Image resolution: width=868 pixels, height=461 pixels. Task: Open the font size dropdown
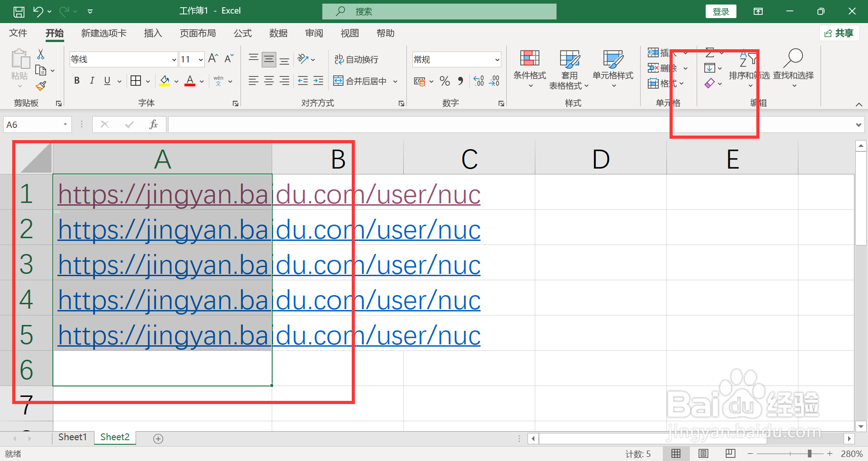[201, 60]
